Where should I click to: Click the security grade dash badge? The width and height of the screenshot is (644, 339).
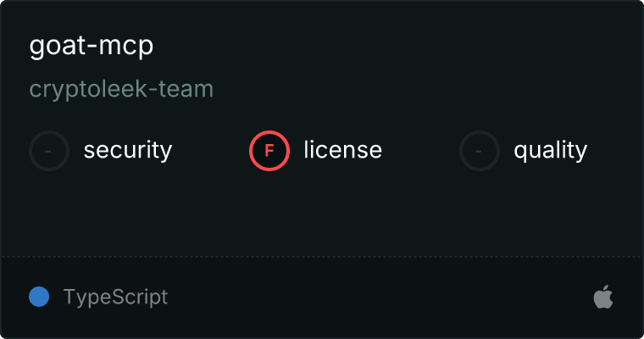pyautogui.click(x=49, y=151)
